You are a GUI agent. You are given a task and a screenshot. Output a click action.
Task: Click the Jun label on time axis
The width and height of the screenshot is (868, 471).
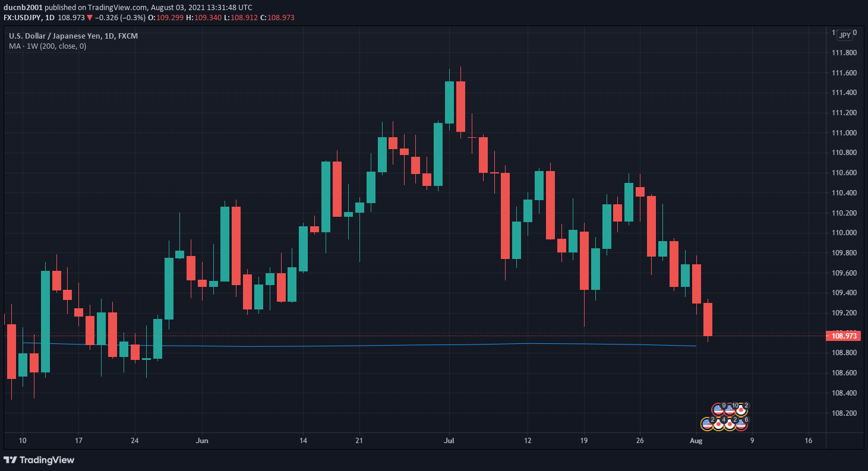pos(203,441)
